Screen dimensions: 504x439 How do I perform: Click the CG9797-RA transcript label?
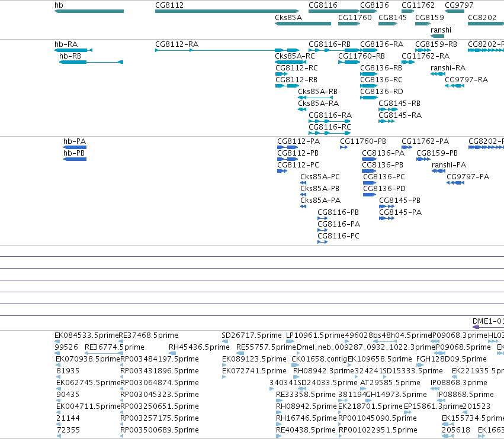(x=467, y=80)
